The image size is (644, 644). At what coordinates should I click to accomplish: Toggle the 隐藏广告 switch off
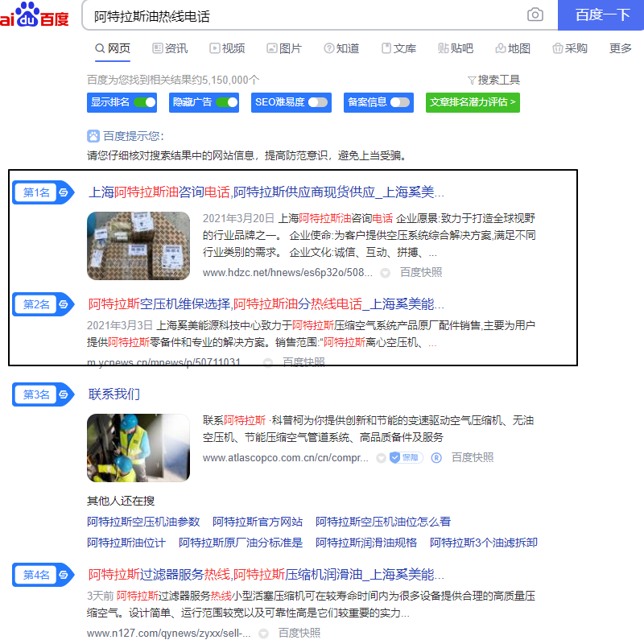tap(227, 102)
